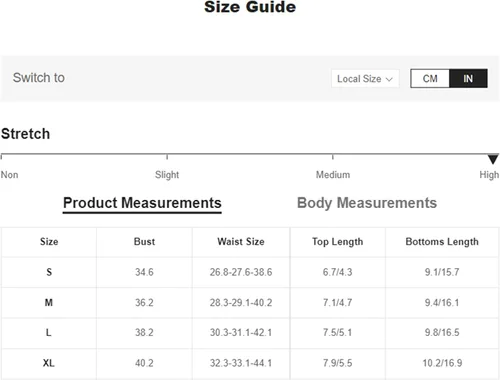The image size is (500, 380).
Task: Select the L size row
Action: click(250, 333)
